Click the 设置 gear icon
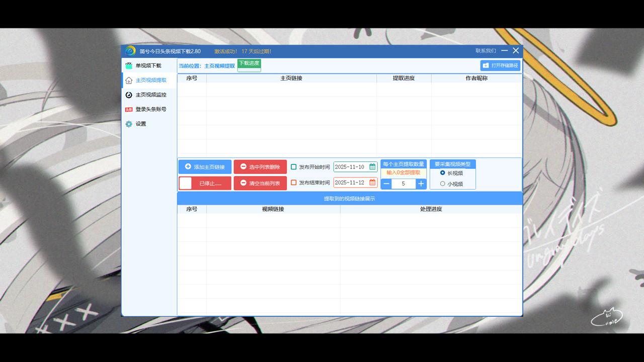Image resolution: width=644 pixels, height=362 pixels. pyautogui.click(x=129, y=124)
